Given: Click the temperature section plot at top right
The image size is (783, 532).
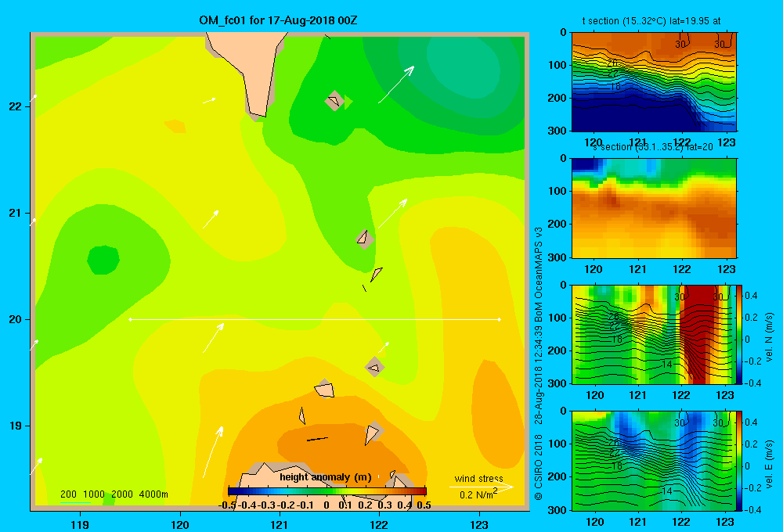Looking at the screenshot, I should [x=654, y=82].
